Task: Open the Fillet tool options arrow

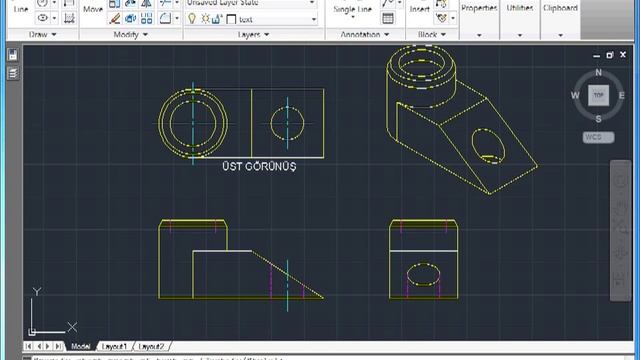Action: coord(177,18)
